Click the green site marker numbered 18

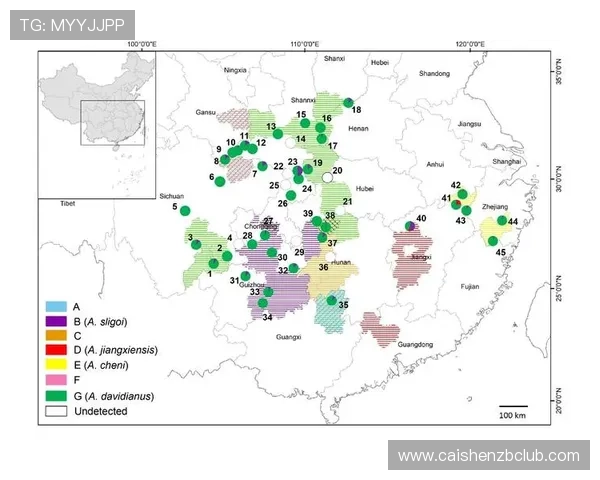[x=347, y=103]
